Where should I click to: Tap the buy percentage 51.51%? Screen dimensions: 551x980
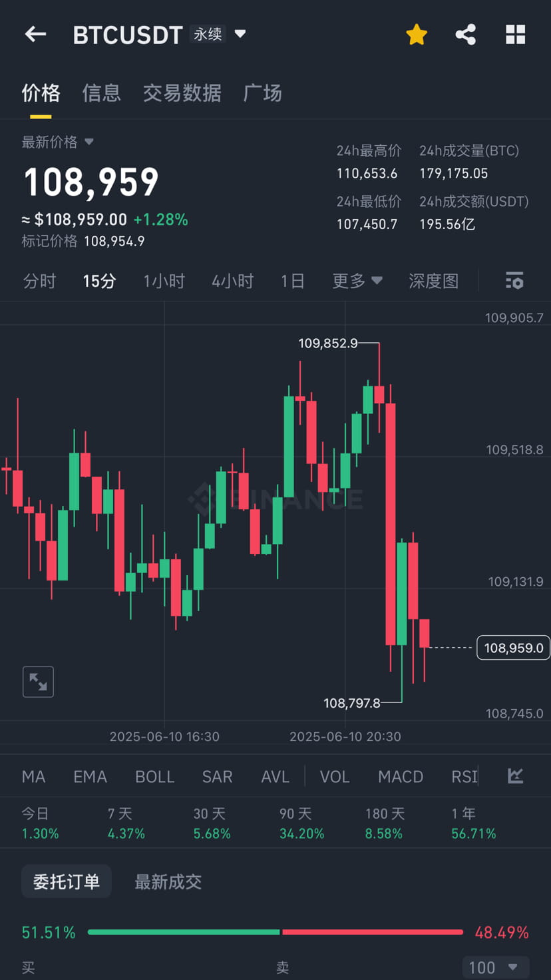(49, 932)
